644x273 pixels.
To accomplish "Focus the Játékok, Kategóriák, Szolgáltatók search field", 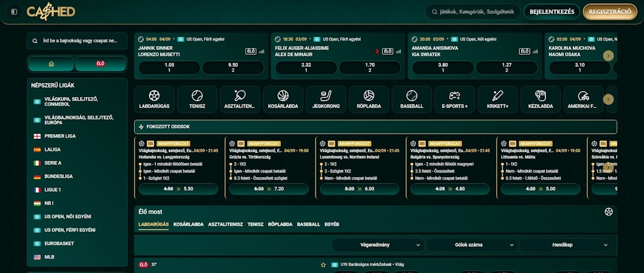I will point(473,12).
